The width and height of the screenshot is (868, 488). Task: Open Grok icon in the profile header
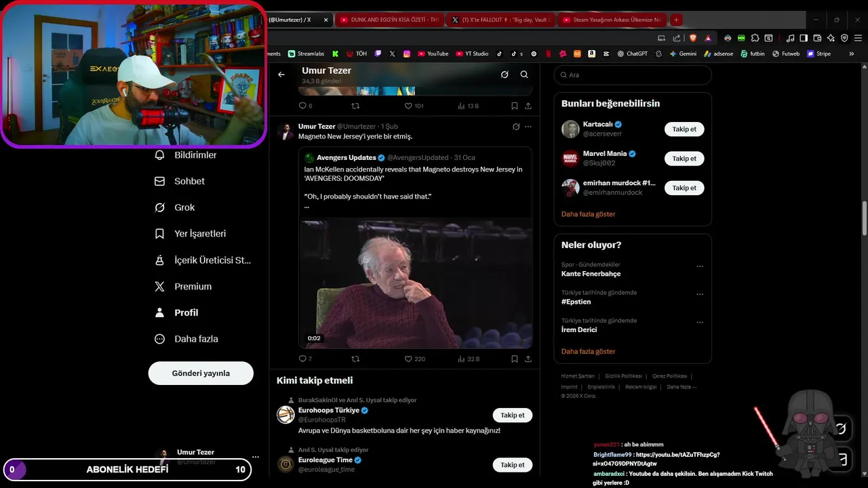[x=505, y=75]
